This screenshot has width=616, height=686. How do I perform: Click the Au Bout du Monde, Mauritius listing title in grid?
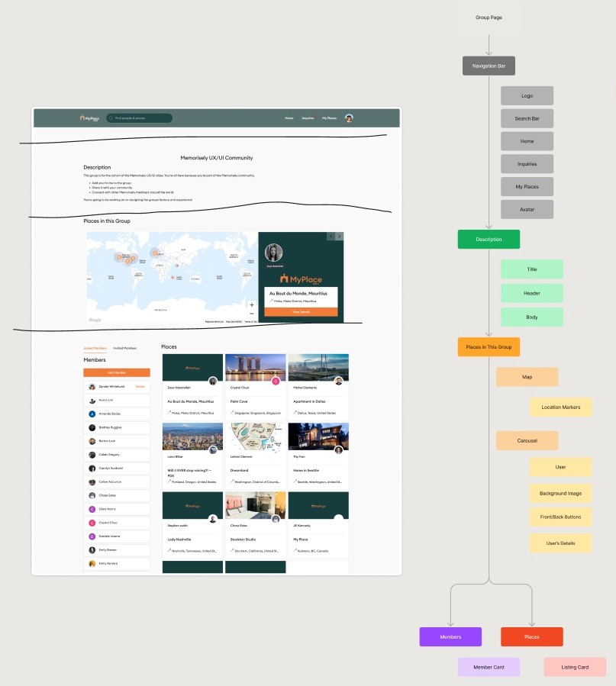pyautogui.click(x=191, y=401)
